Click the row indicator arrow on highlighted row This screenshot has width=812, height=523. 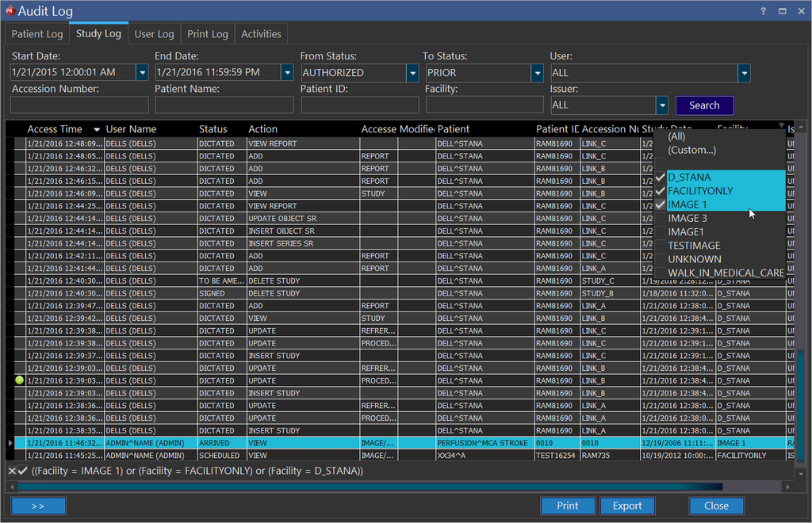tap(10, 443)
